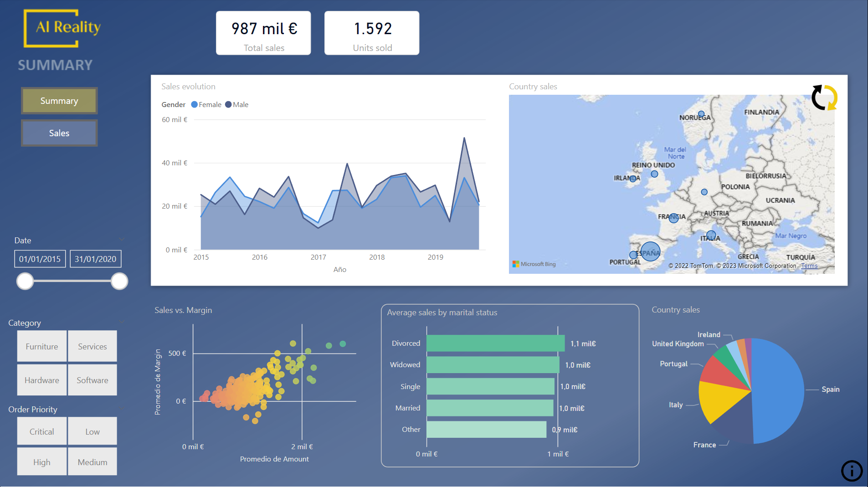Screen dimensions: 868x487
Task: Select the Medium order priority button
Action: [x=92, y=462]
